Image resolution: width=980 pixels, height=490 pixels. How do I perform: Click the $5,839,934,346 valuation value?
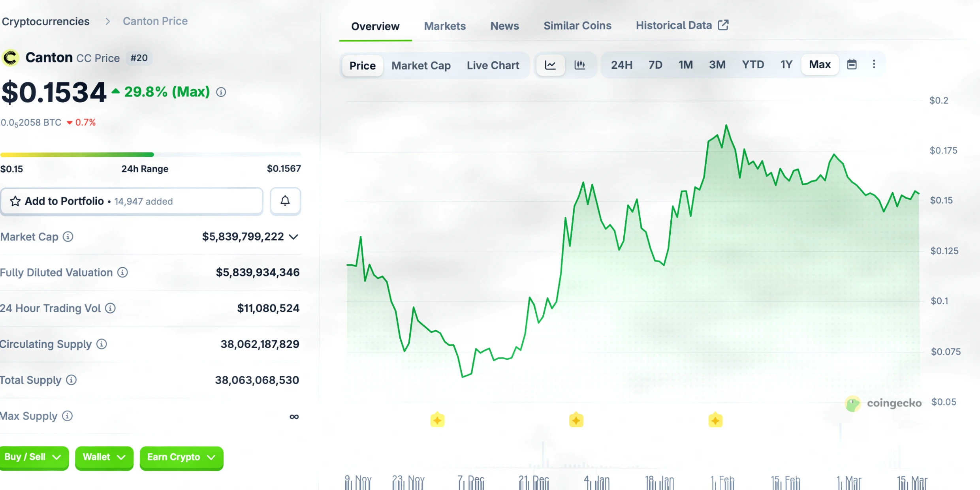tap(258, 272)
